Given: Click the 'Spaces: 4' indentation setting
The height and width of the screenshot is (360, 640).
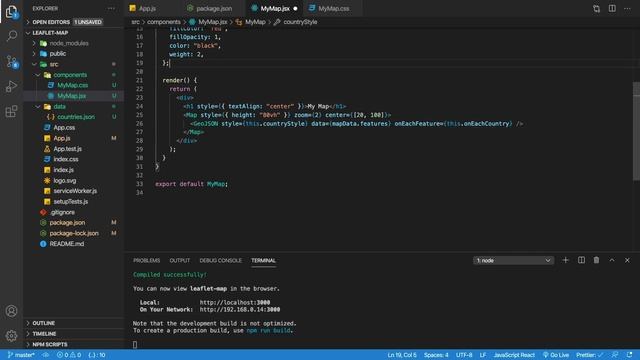Looking at the screenshot, I should pos(436,355).
